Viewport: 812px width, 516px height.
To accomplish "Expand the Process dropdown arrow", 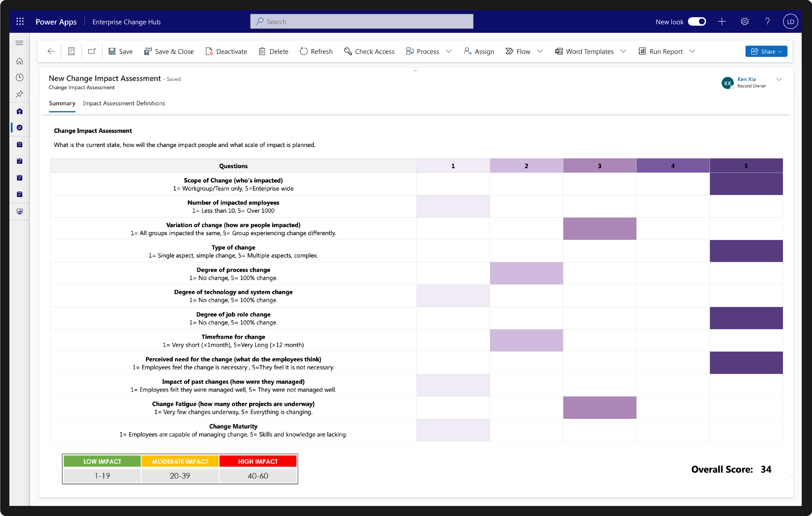I will point(448,51).
